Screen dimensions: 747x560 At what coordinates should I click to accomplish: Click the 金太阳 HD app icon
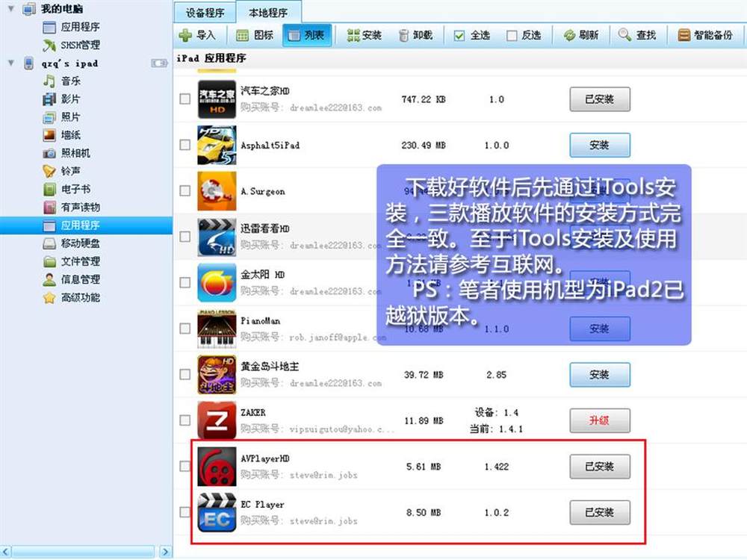[217, 283]
